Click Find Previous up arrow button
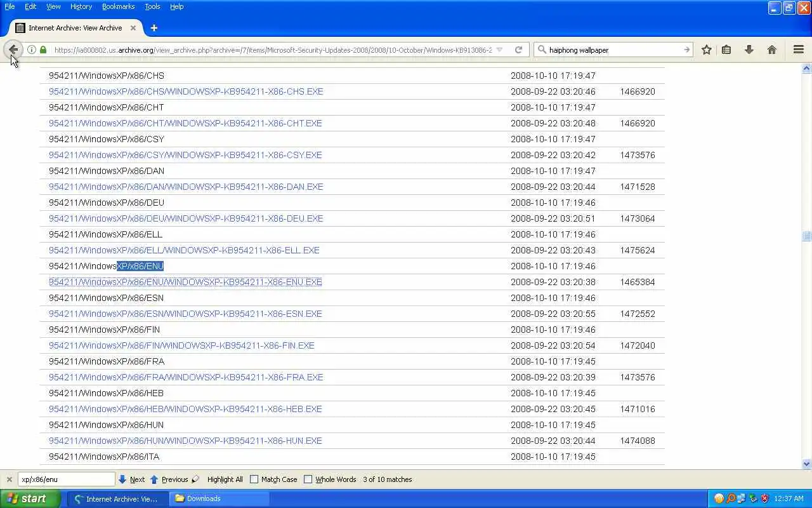The width and height of the screenshot is (812, 508). pos(169,479)
